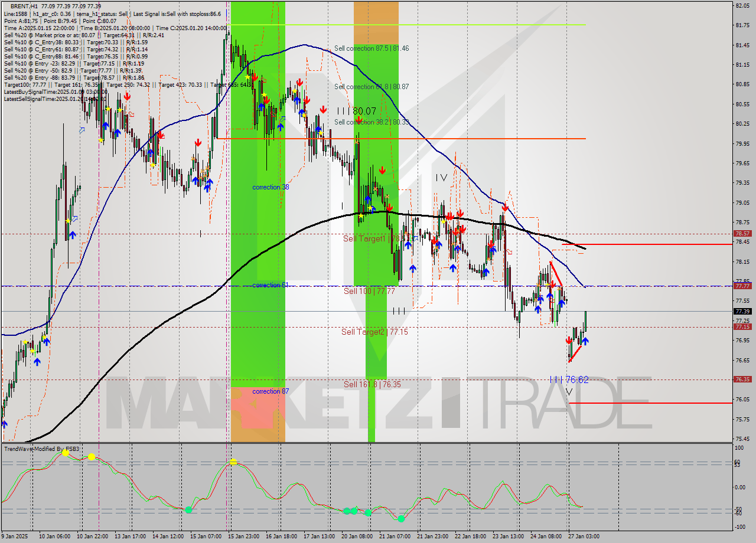Click the 'Sell correction 38.2 | 80.33' label
Screen dimensions: 756x543
371,122
